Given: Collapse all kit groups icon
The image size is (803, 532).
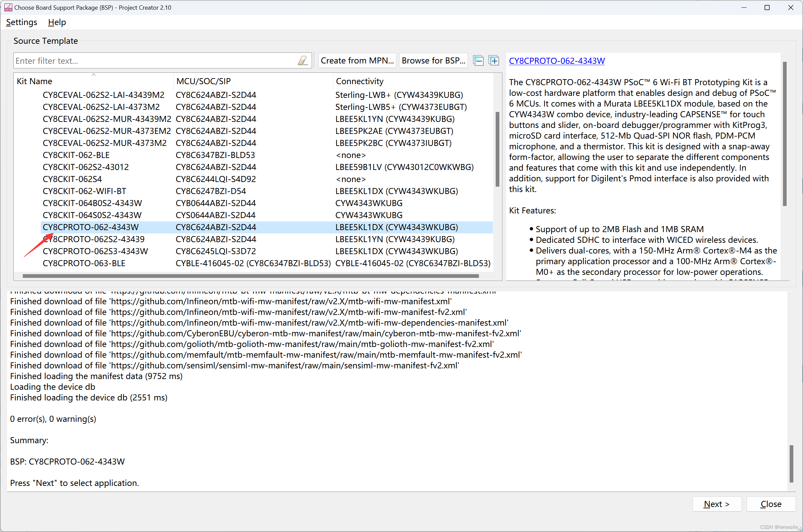Looking at the screenshot, I should pos(478,61).
